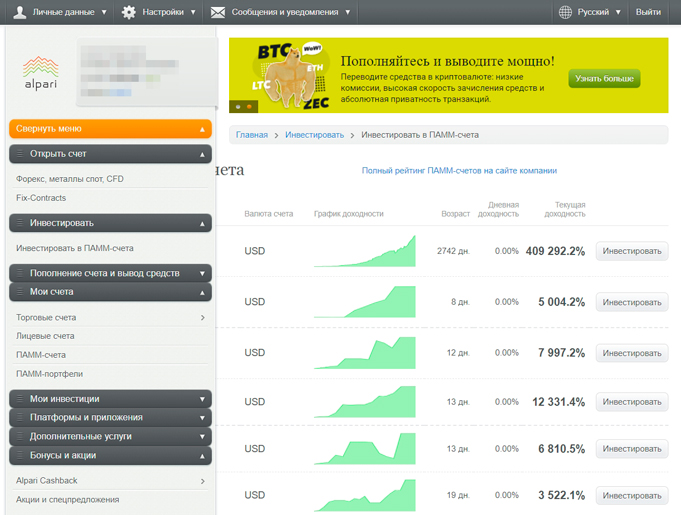Viewport: 681px width, 515px height.
Task: Click the globe language icon
Action: pos(565,12)
